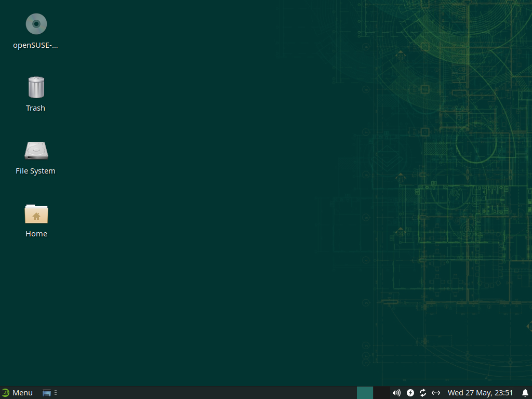The width and height of the screenshot is (532, 399).
Task: Click the Show Desktop panel icon
Action: tap(47, 393)
